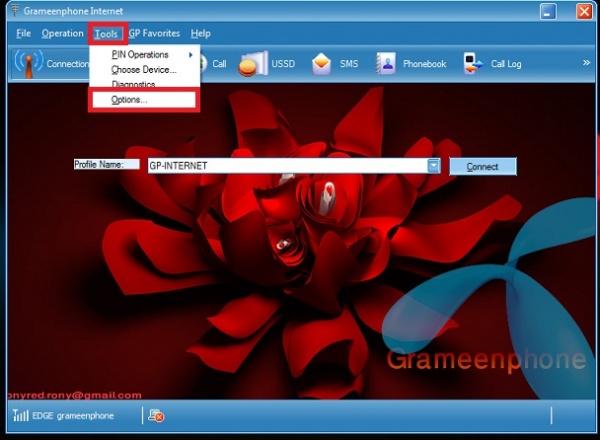Open the File menu
600x440 pixels.
click(x=23, y=34)
